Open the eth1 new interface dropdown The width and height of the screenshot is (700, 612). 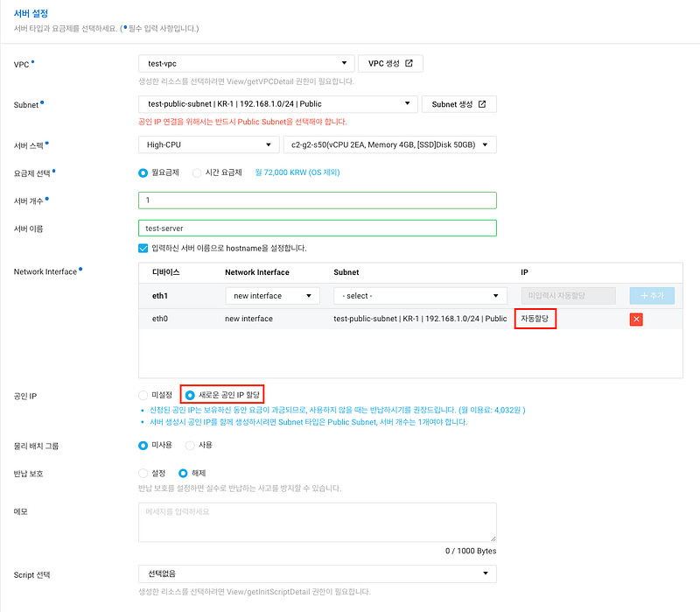coord(272,296)
